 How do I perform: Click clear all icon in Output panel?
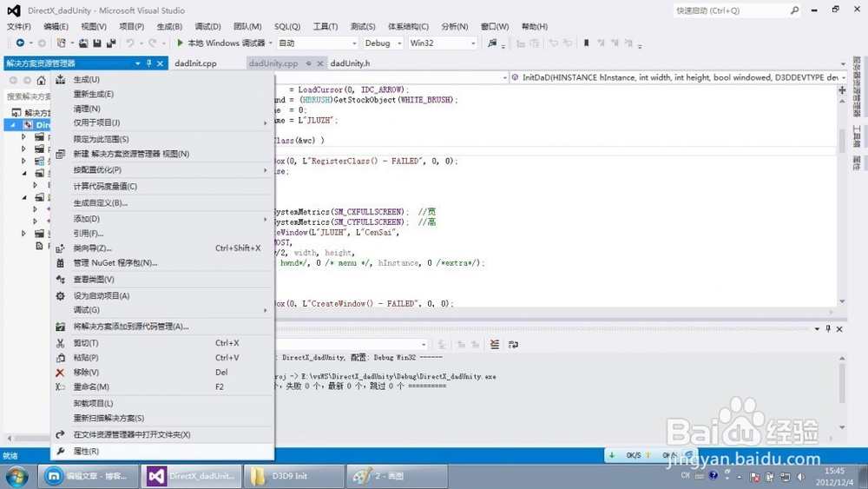point(495,345)
